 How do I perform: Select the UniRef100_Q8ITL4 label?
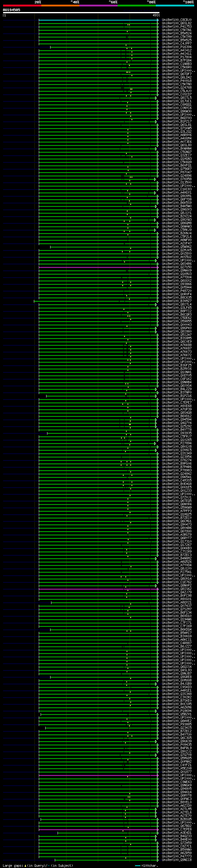pos(177,304)
